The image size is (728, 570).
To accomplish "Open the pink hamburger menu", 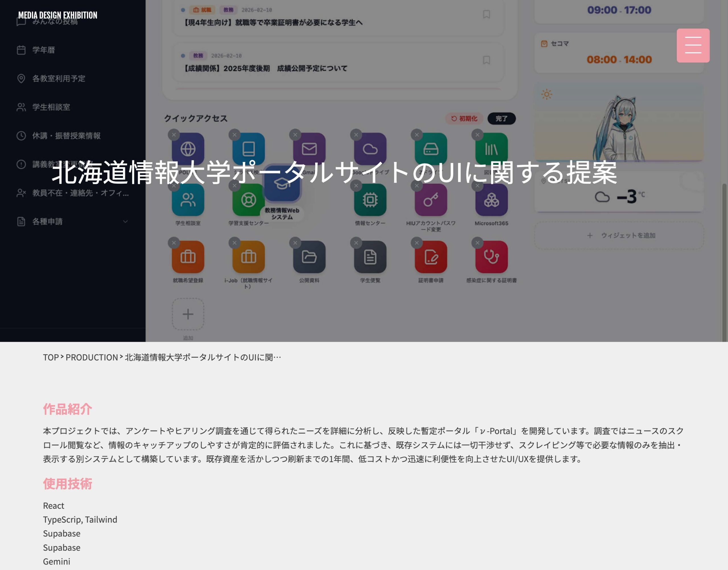I will [693, 45].
